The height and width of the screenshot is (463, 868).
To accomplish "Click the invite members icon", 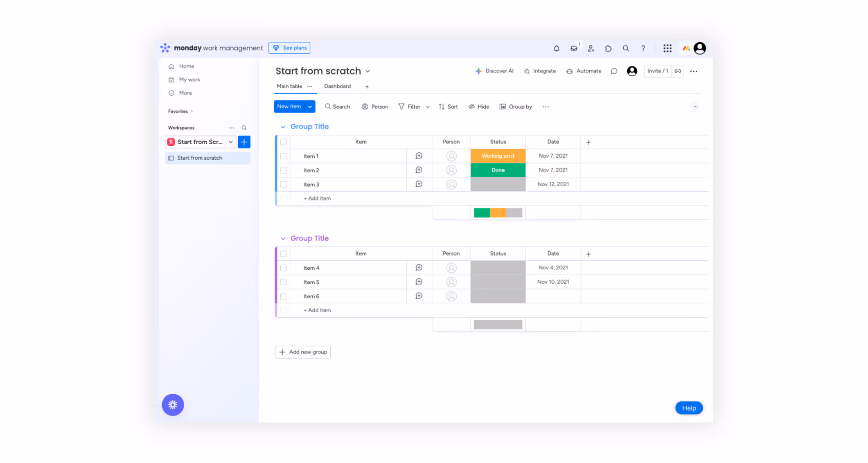I will (x=591, y=49).
